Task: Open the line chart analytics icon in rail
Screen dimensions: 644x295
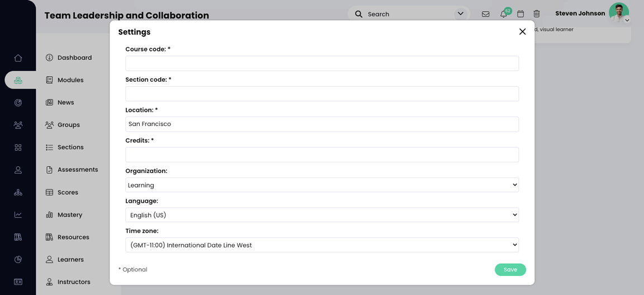Action: pos(18,214)
